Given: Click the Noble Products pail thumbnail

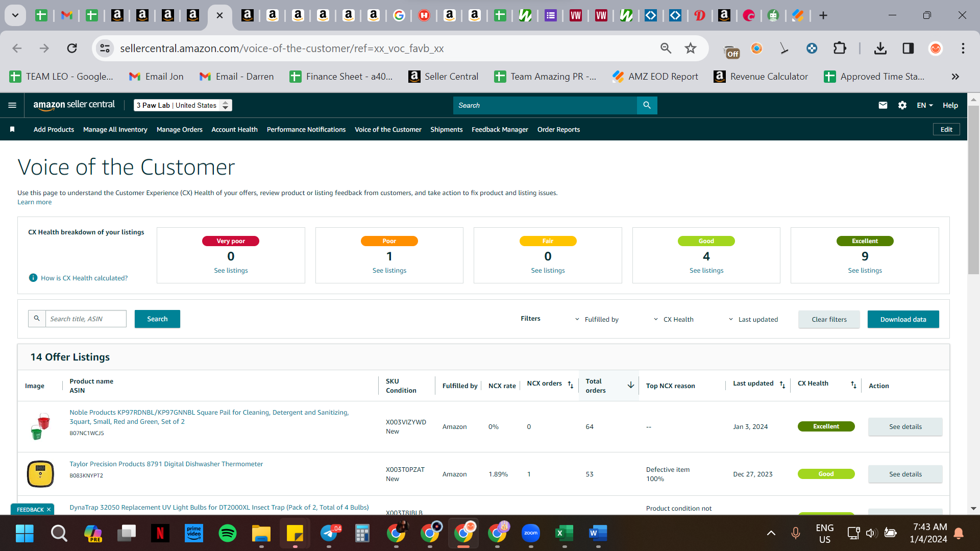Looking at the screenshot, I should [40, 426].
